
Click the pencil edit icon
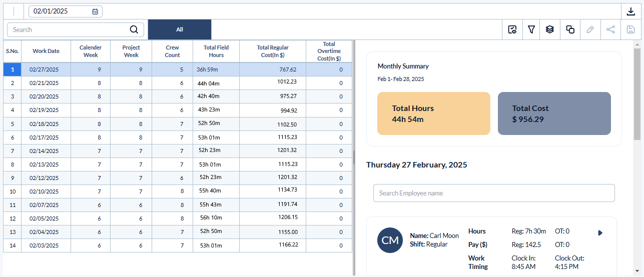pyautogui.click(x=590, y=29)
